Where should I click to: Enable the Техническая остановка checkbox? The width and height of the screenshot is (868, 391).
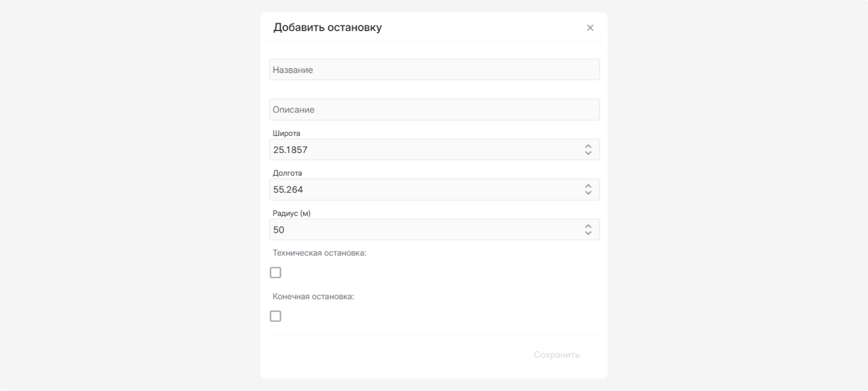(x=275, y=273)
